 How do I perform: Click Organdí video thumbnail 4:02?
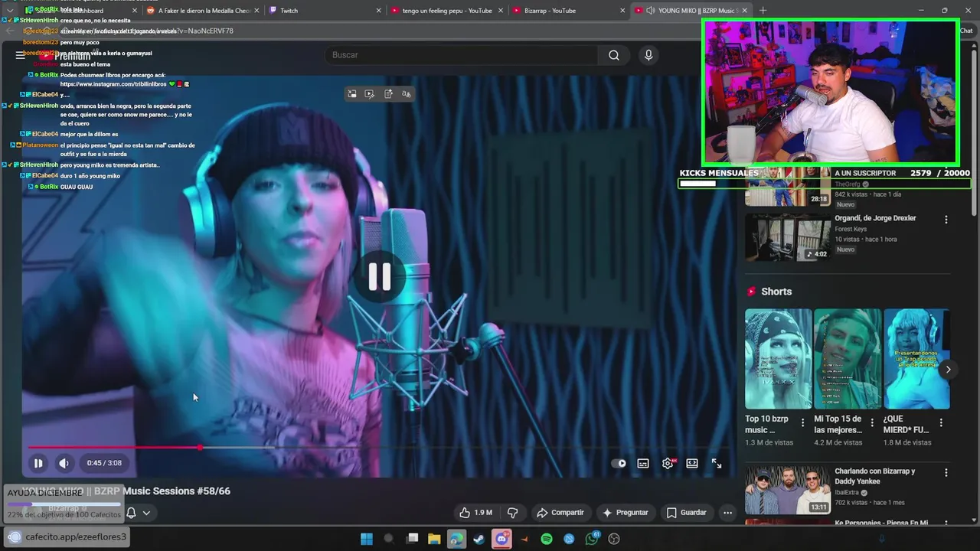tap(788, 236)
